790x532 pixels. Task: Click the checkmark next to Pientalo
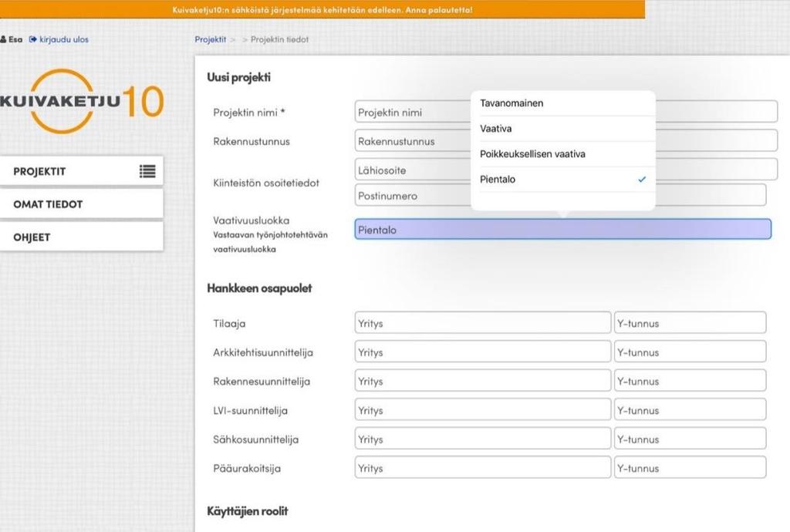(x=642, y=179)
